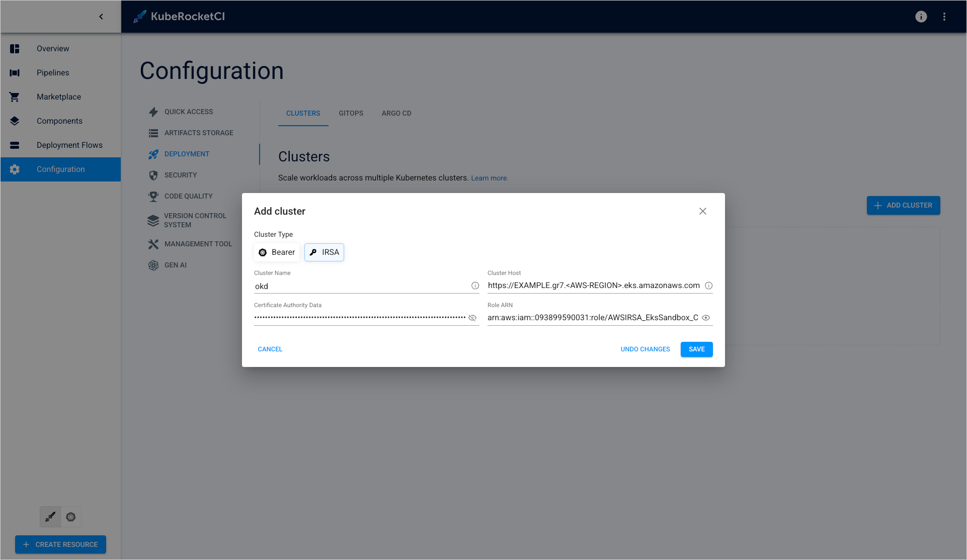967x560 pixels.
Task: Click the Kubernetes wheel icon at sidebar bottom
Action: tap(71, 517)
